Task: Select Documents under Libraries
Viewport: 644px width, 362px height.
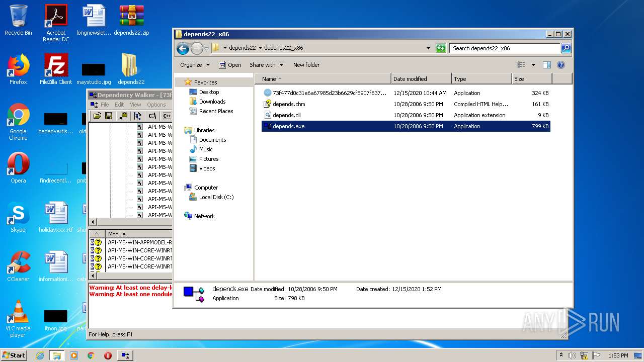Action: coord(212,140)
